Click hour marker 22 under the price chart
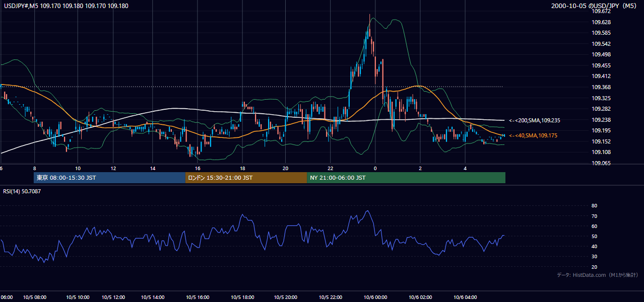644x302 pixels. (331, 169)
